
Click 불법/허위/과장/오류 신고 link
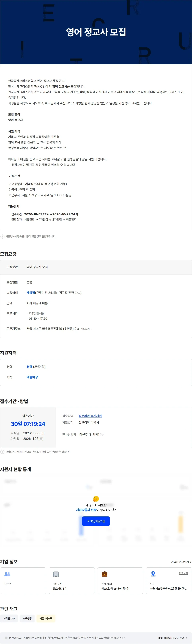tap(171, 638)
